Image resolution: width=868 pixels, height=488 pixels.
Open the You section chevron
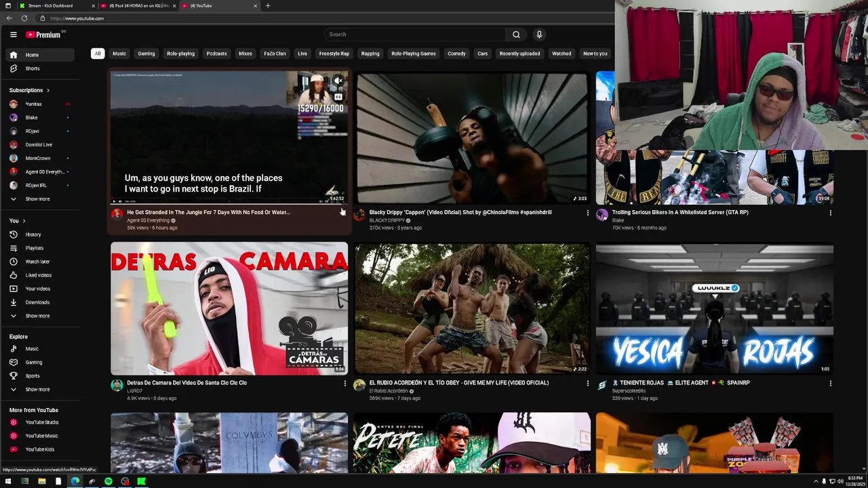pos(24,221)
